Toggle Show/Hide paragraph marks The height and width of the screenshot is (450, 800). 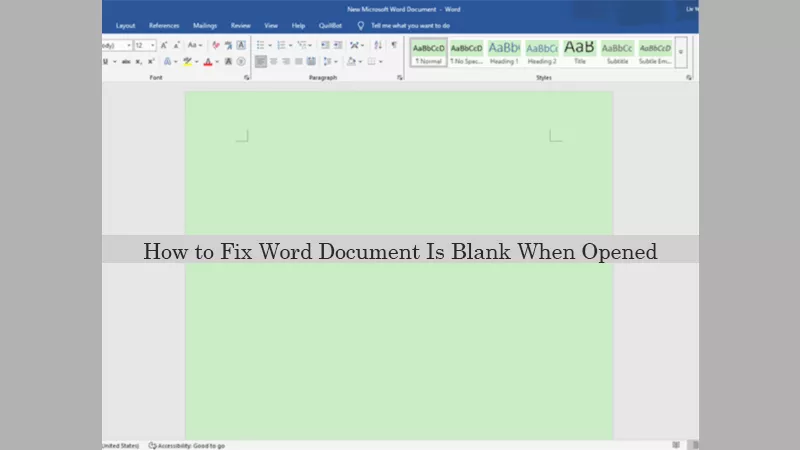pos(394,45)
